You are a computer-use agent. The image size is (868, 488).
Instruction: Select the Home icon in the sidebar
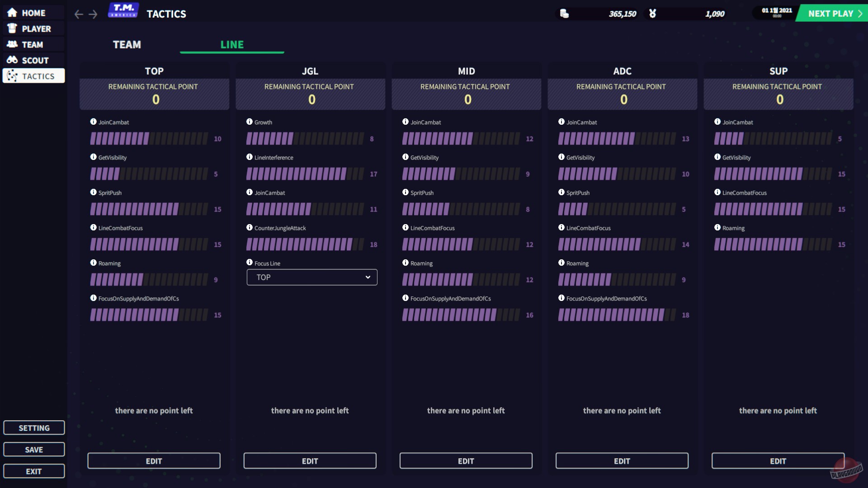click(x=12, y=12)
